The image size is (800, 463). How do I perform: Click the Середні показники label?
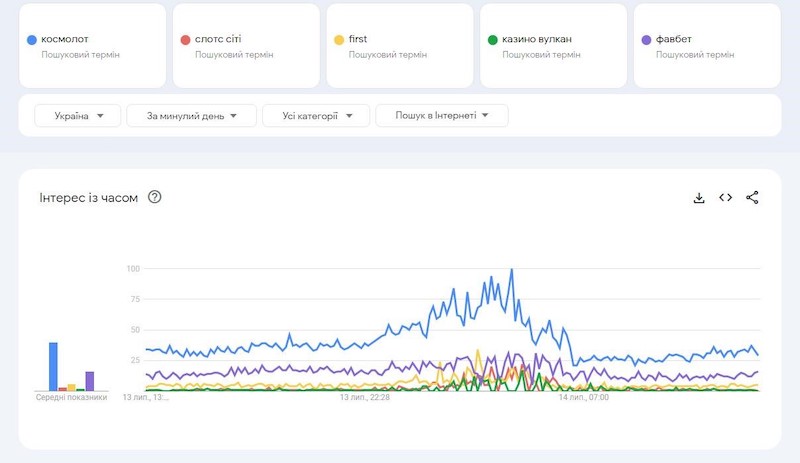click(71, 397)
